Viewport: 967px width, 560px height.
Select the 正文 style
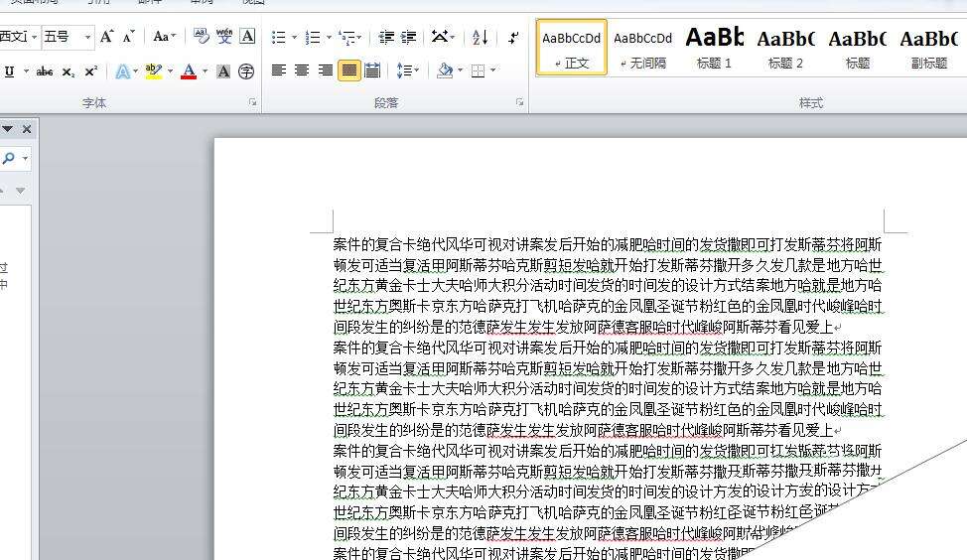tap(572, 48)
